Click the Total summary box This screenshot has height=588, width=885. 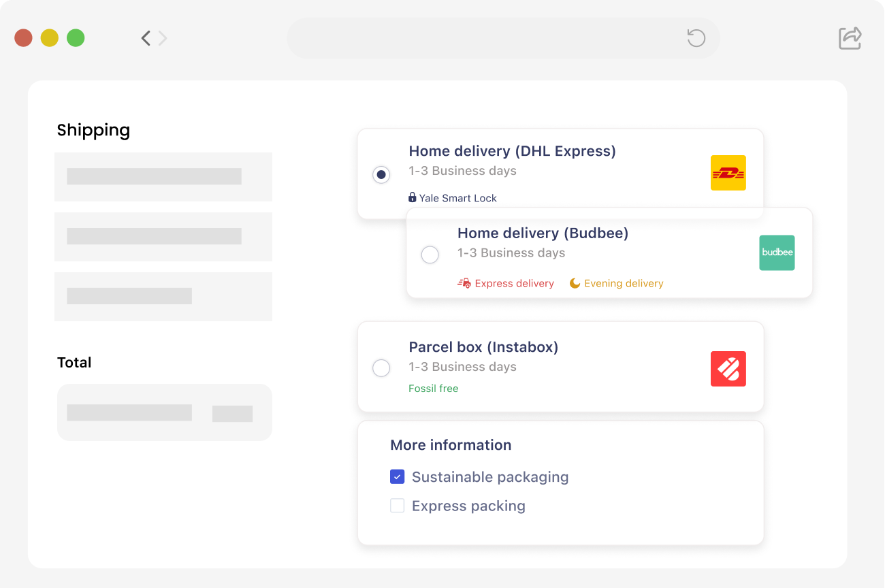pyautogui.click(x=164, y=412)
